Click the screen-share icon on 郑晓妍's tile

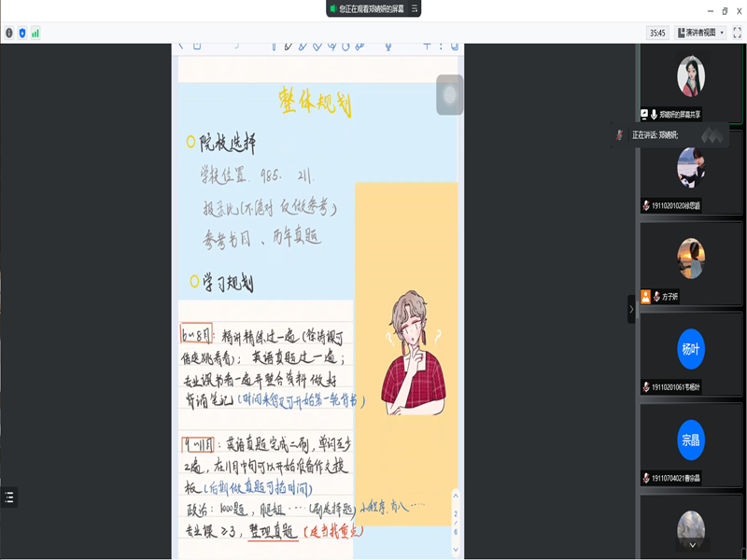click(644, 114)
